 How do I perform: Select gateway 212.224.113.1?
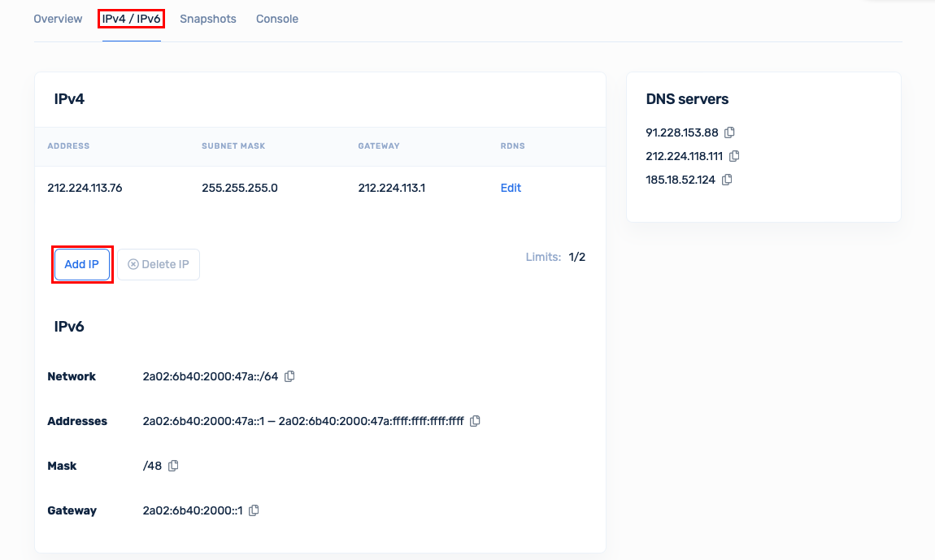tap(392, 188)
